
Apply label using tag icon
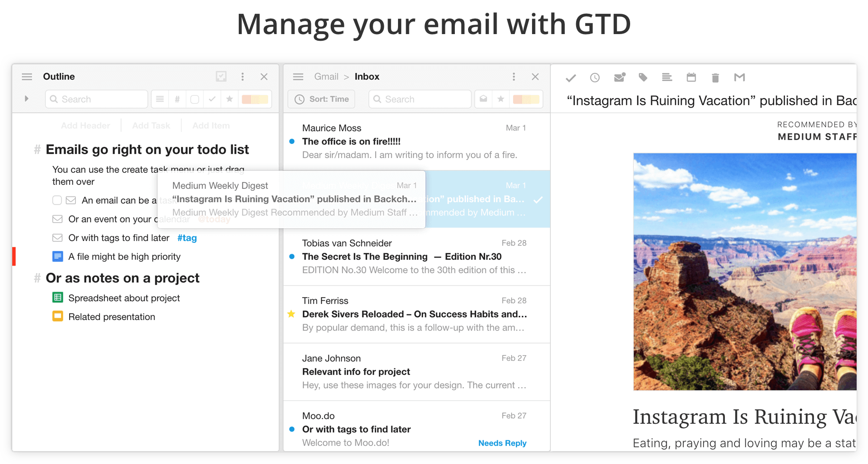click(643, 77)
